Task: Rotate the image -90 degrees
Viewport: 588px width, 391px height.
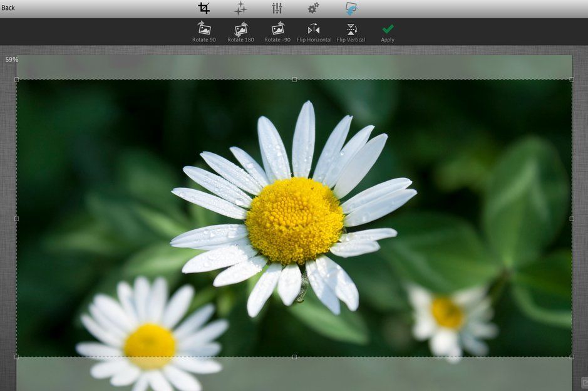Action: (x=277, y=32)
